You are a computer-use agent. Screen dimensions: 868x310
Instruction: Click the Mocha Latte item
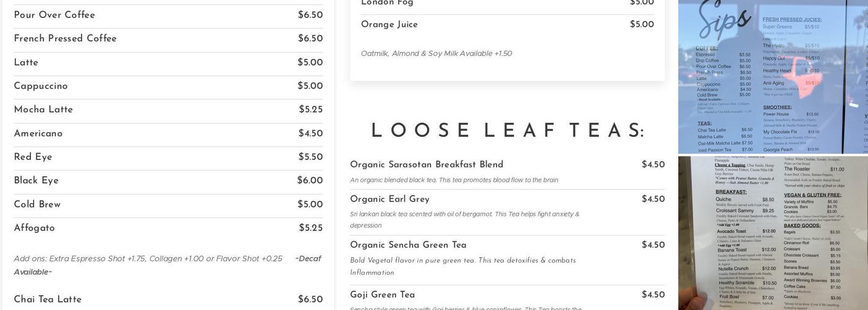pos(43,110)
